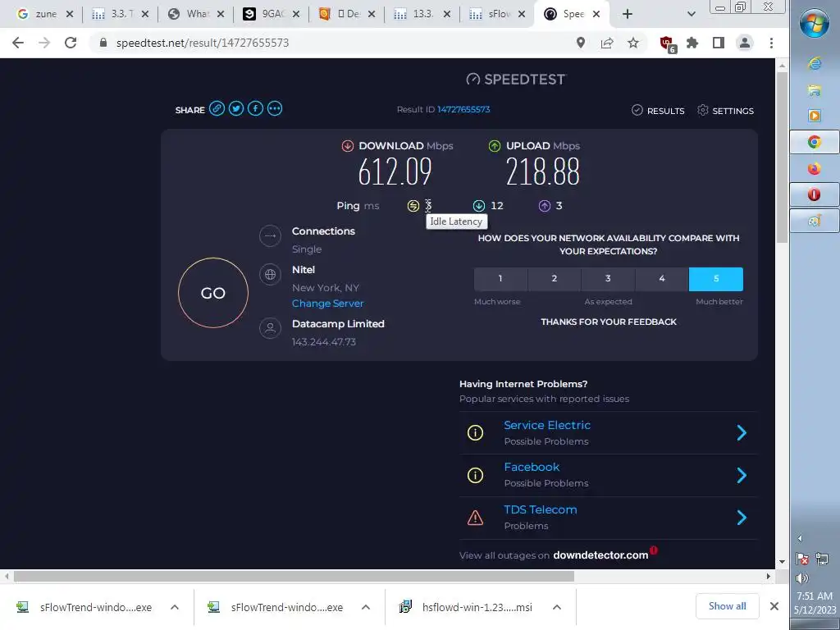Click the Speedtest logo

(517, 80)
